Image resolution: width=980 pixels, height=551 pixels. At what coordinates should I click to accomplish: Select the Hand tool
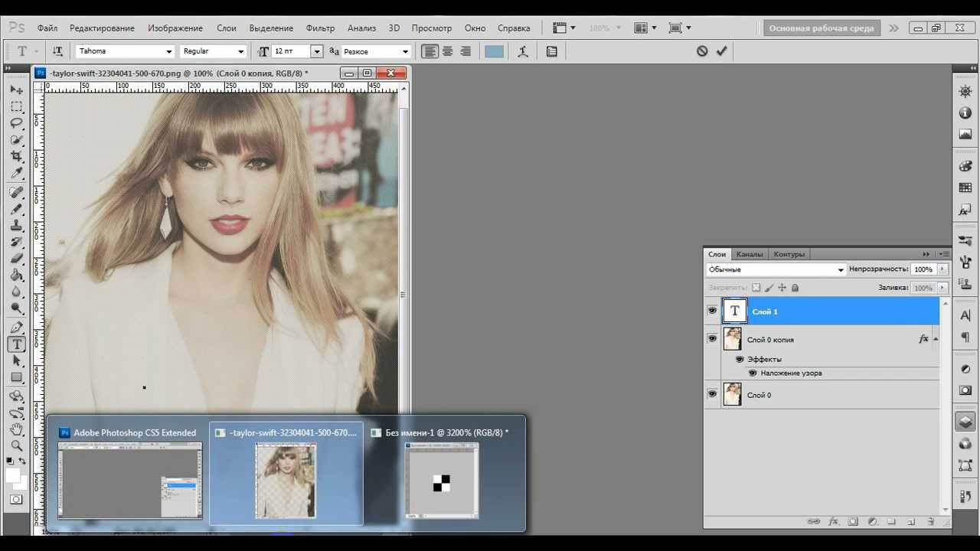(16, 430)
